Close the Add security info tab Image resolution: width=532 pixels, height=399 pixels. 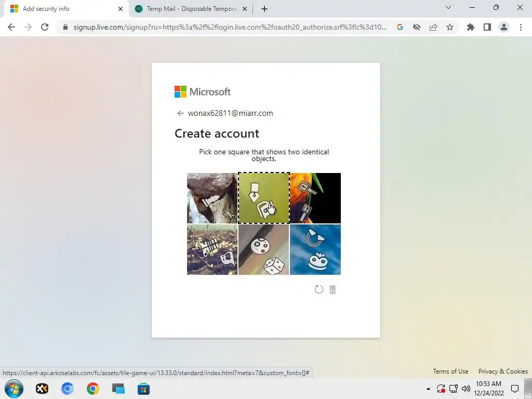tap(121, 9)
